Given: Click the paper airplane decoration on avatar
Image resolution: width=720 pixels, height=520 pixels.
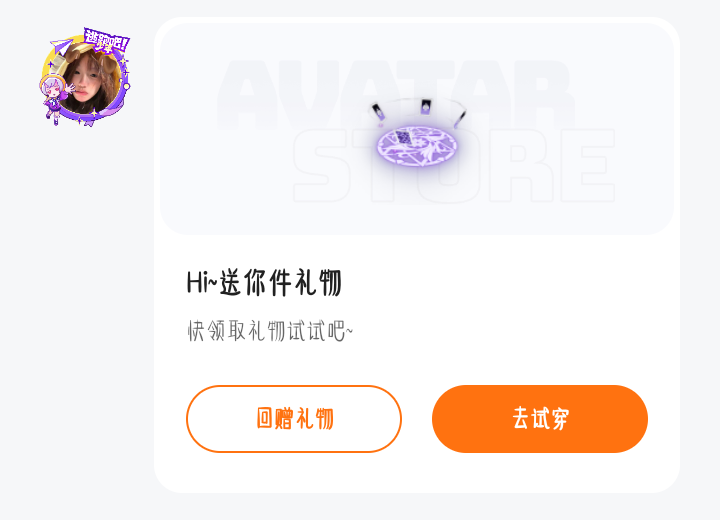Looking at the screenshot, I should tap(61, 47).
